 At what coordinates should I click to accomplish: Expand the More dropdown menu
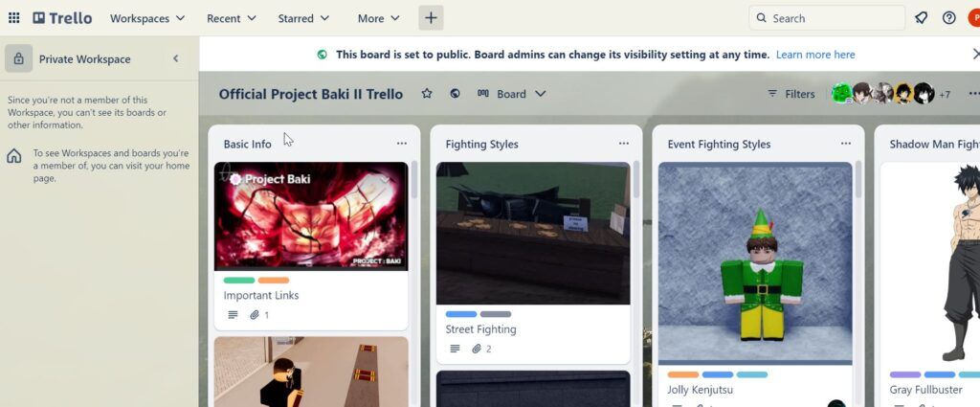tap(378, 18)
